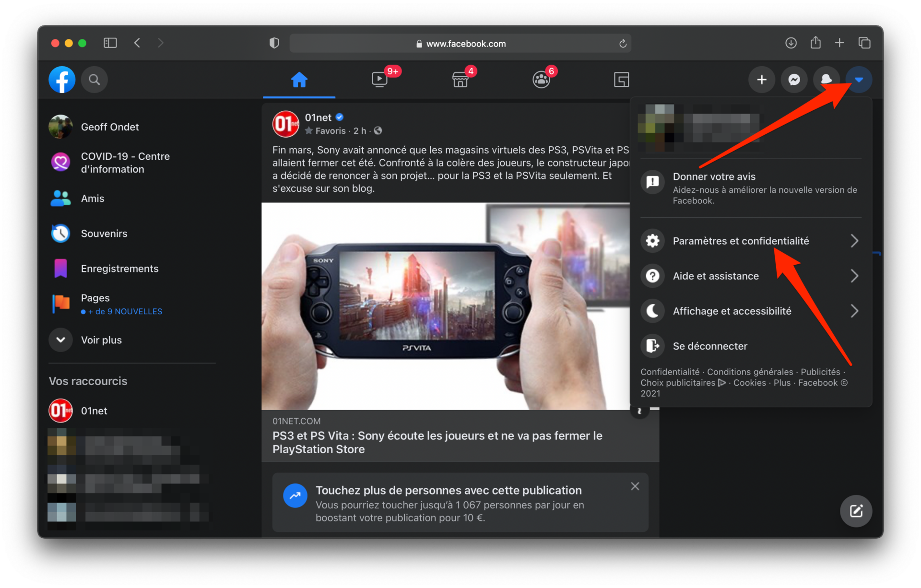
Task: Click chevron next to Paramètres et confidentialité
Action: point(854,241)
